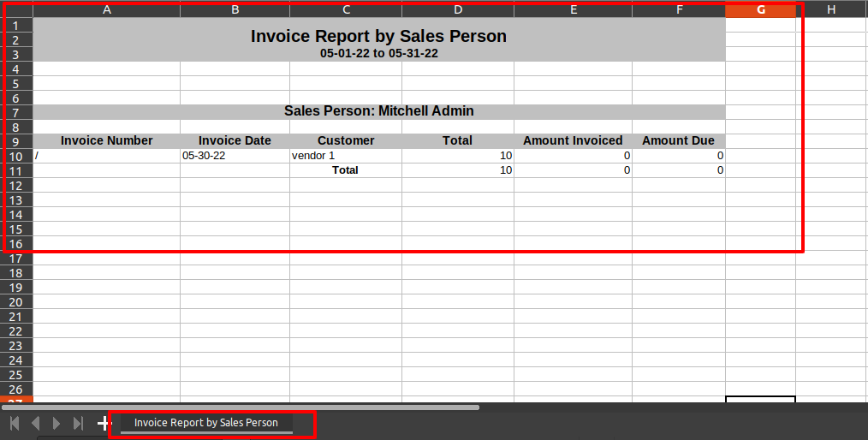Screen dimensions: 868x440
Task: Select the 05-30-22 invoice date cell
Action: [235, 156]
